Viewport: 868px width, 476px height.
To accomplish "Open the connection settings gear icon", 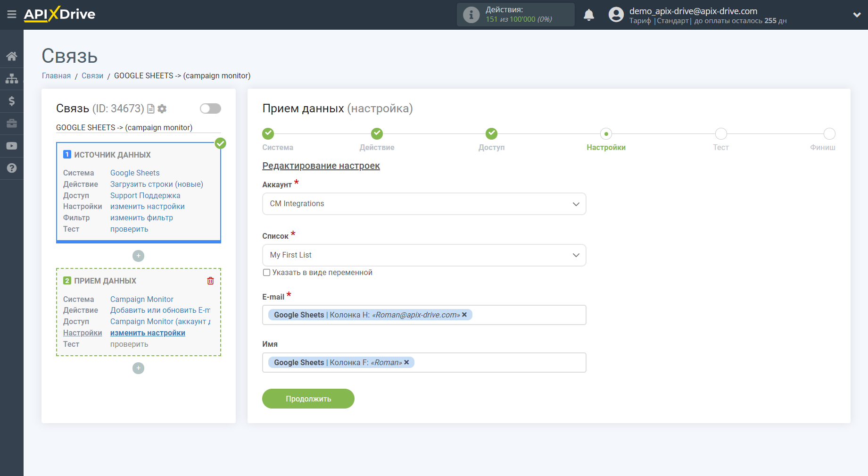I will coord(162,109).
